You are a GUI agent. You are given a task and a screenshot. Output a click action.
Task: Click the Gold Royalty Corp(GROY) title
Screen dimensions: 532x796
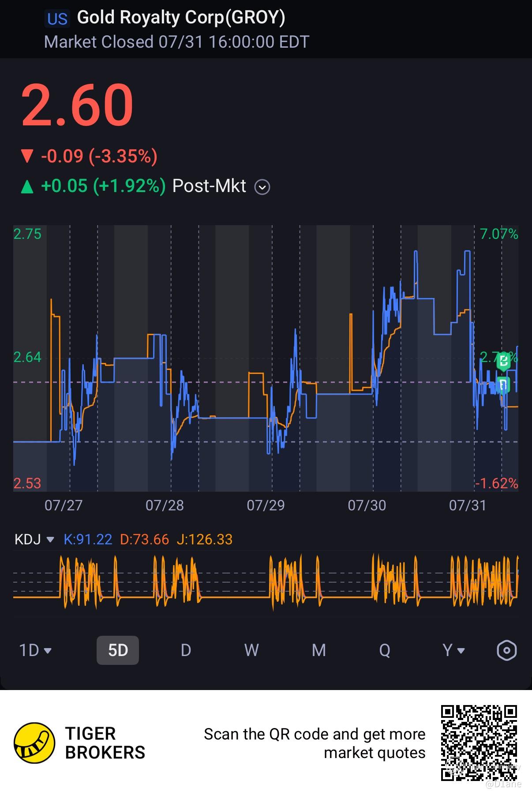(x=181, y=18)
